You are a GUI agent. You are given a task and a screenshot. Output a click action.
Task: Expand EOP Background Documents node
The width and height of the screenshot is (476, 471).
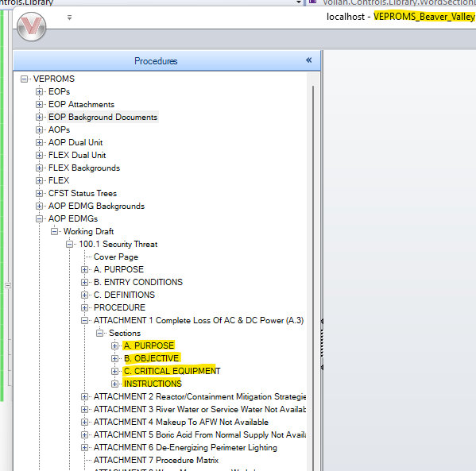[x=39, y=117]
